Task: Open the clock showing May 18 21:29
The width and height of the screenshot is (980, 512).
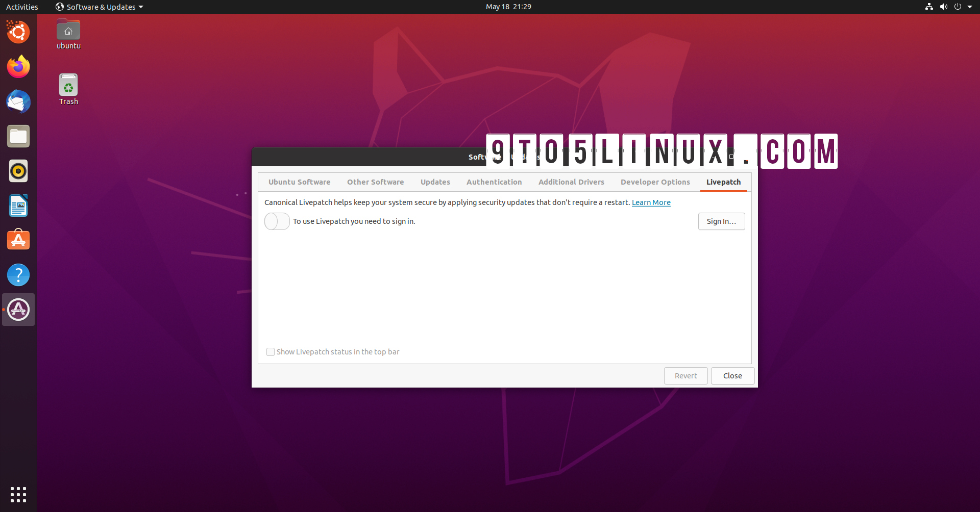Action: click(508, 7)
